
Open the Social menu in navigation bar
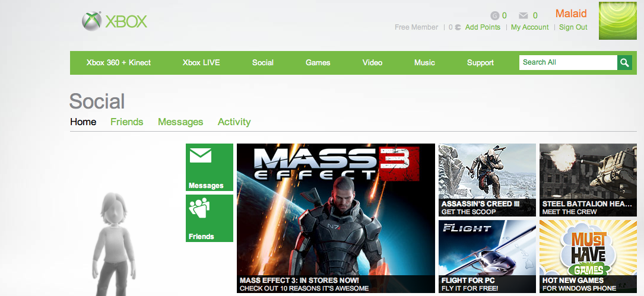[263, 62]
